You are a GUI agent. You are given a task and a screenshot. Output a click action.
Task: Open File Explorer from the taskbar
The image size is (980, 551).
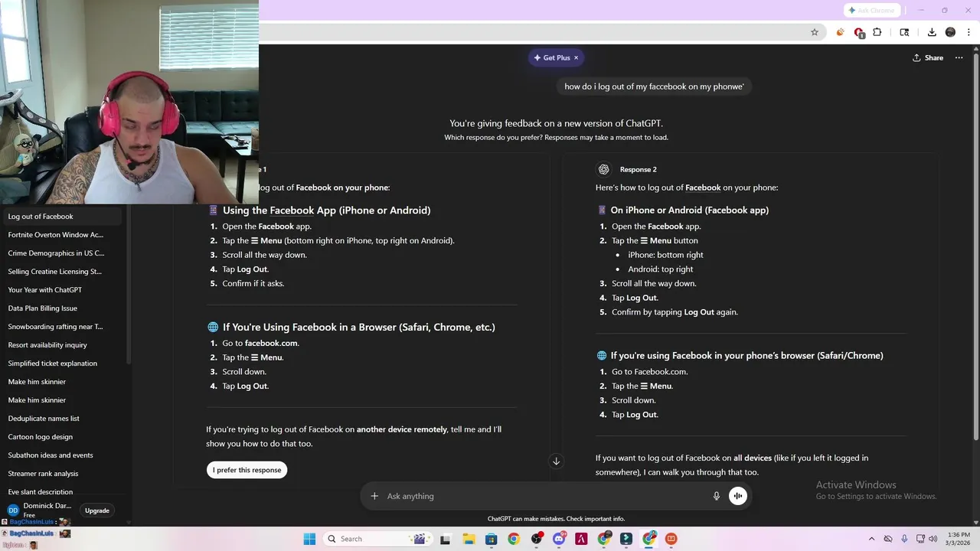469,539
